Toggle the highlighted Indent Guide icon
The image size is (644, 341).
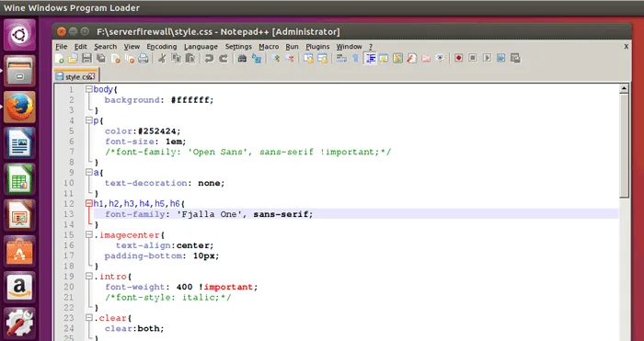[x=370, y=58]
